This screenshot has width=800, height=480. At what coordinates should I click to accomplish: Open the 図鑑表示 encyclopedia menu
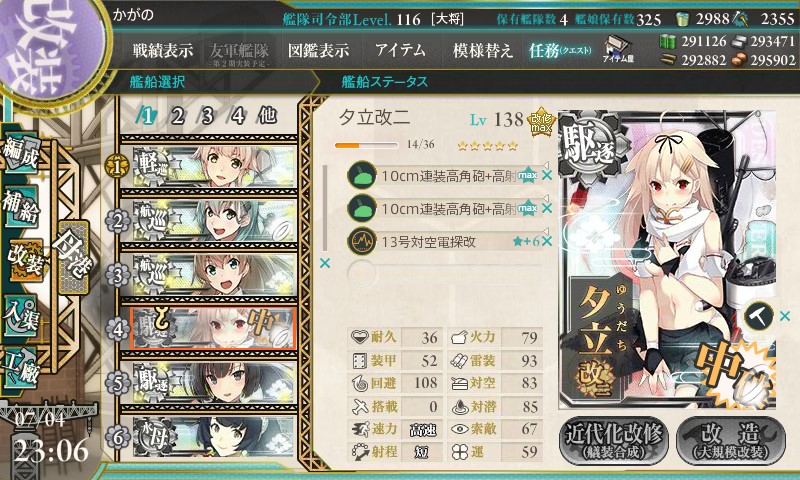[318, 50]
